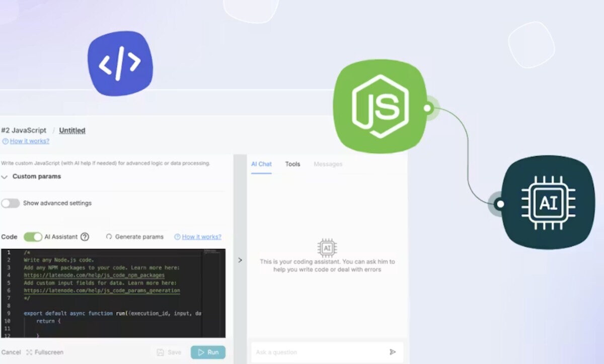Click the AI node input connector dot
This screenshot has height=364, width=604.
(499, 204)
